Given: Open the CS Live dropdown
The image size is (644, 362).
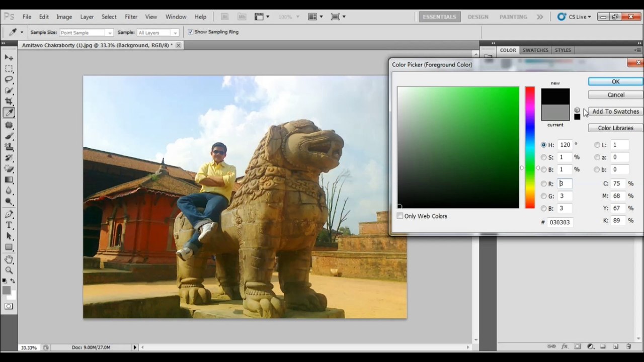Looking at the screenshot, I should [574, 17].
